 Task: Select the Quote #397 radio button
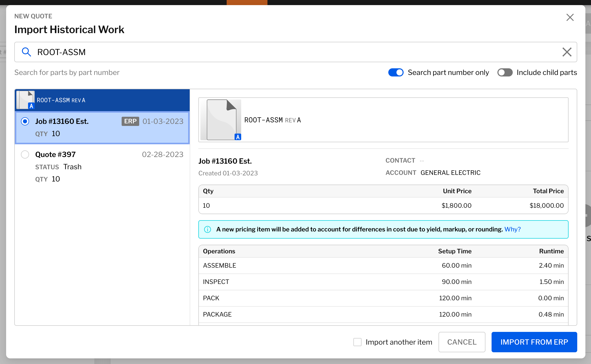point(25,154)
